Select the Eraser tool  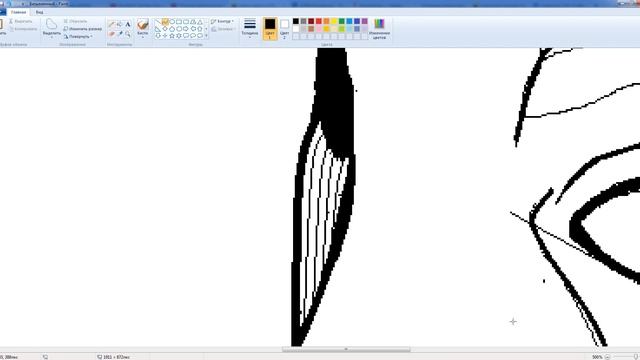click(x=111, y=34)
